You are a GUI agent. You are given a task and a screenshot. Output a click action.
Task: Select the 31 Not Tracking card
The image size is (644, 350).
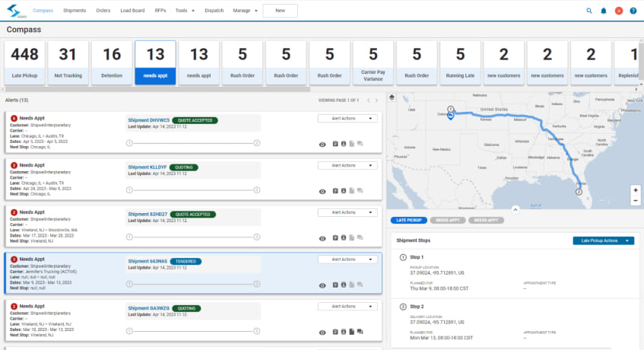(68, 63)
